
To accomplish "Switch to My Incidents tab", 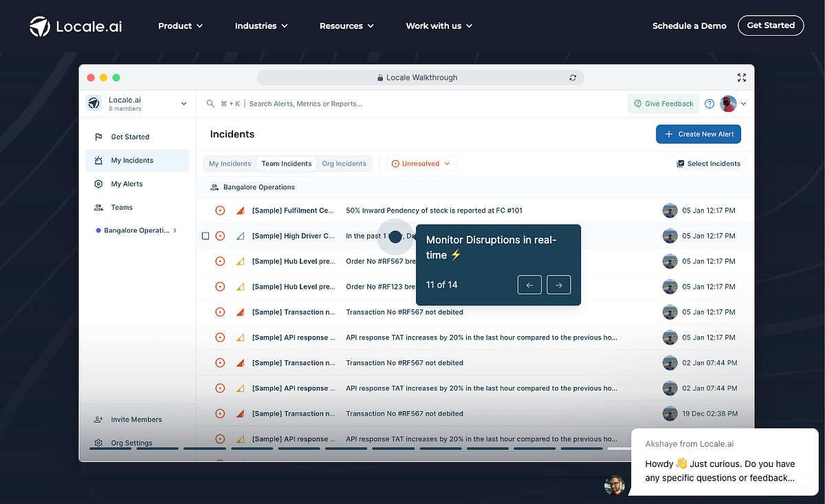I will pyautogui.click(x=230, y=164).
